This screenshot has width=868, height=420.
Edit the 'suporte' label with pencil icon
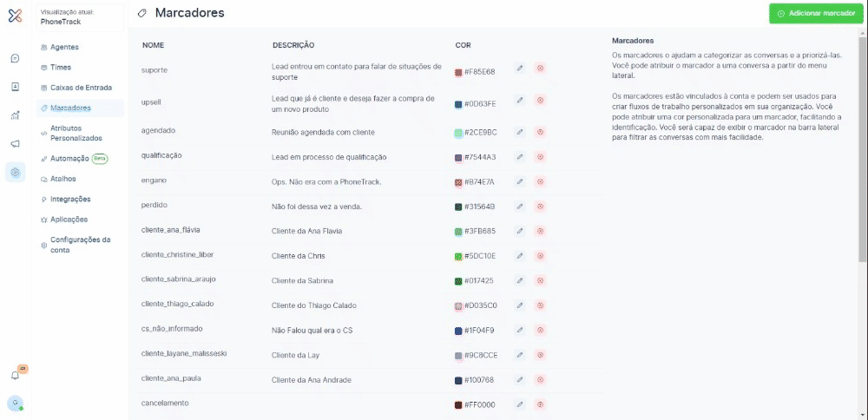tap(520, 68)
